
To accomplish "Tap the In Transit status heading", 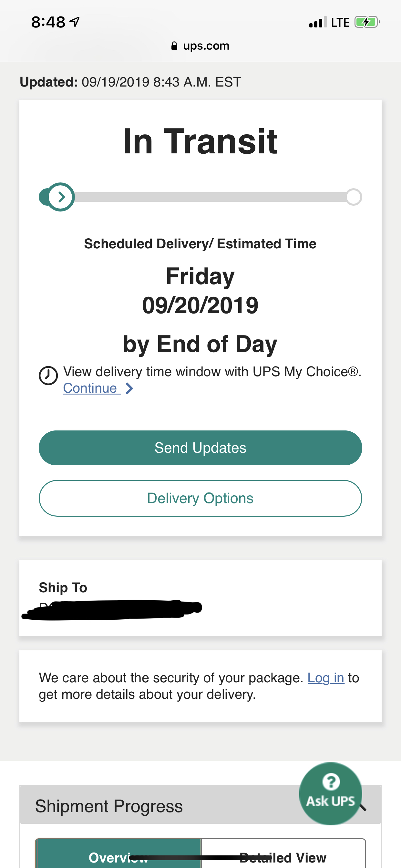I will tap(200, 141).
